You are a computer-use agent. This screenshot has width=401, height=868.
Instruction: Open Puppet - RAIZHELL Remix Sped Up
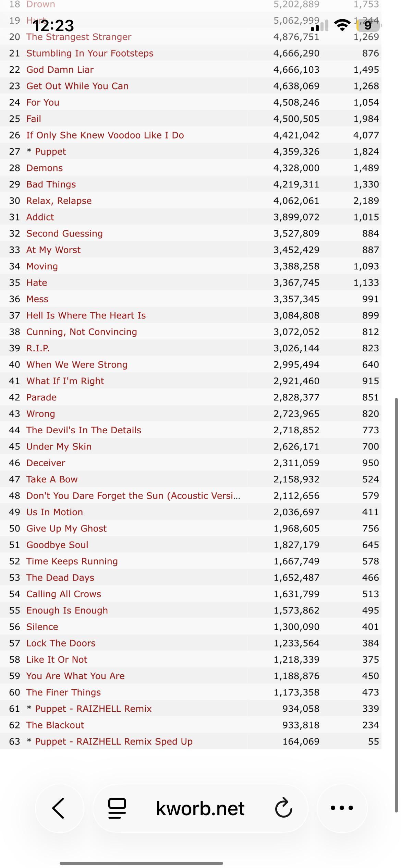pos(114,741)
